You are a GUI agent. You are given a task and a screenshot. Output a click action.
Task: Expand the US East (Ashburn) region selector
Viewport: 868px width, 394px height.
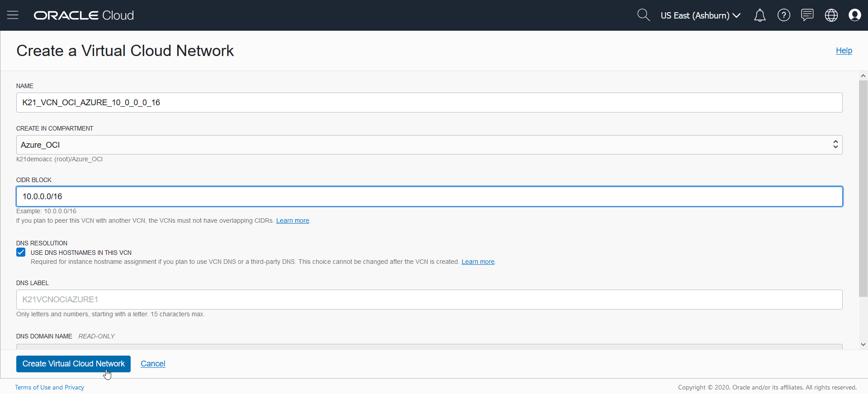(700, 15)
